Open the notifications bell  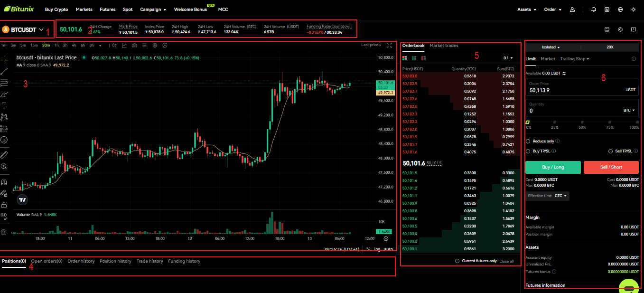pos(594,9)
